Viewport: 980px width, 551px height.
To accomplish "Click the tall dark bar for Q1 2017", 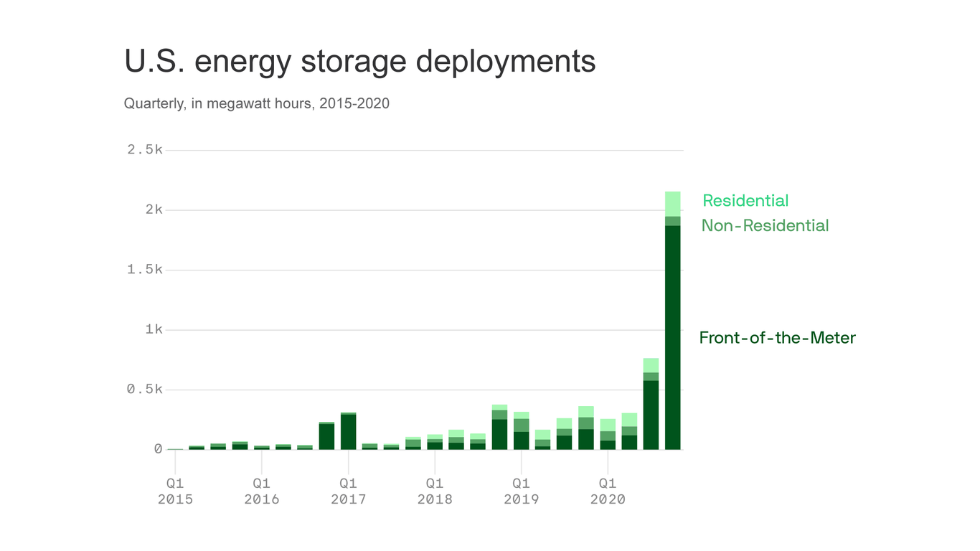I will point(348,430).
